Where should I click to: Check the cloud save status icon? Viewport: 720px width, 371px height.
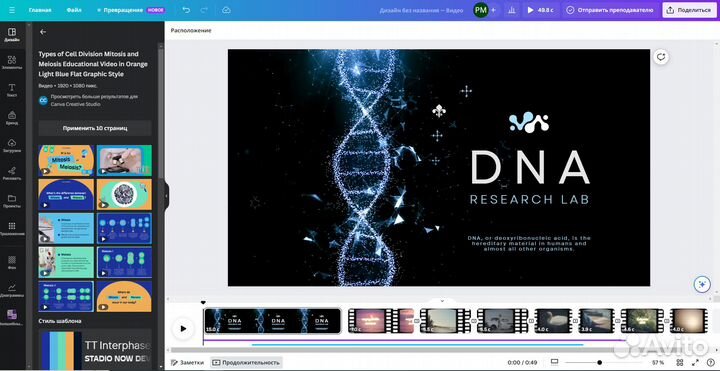[x=226, y=10]
